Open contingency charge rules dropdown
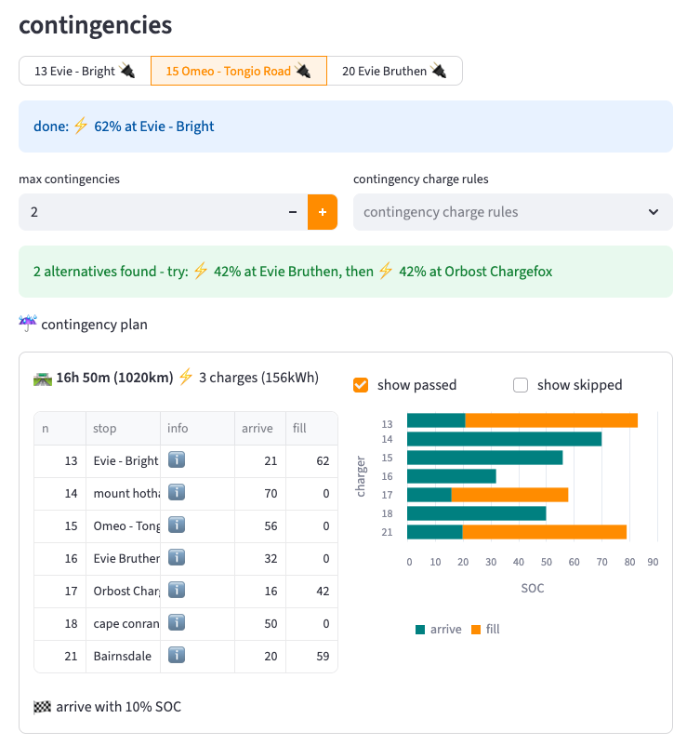Screen dimensions: 700x745 512,212
